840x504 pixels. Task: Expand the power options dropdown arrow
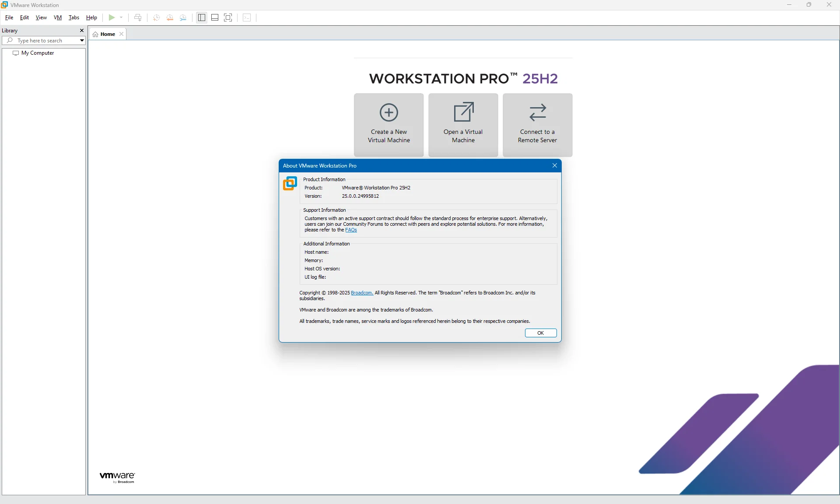121,17
